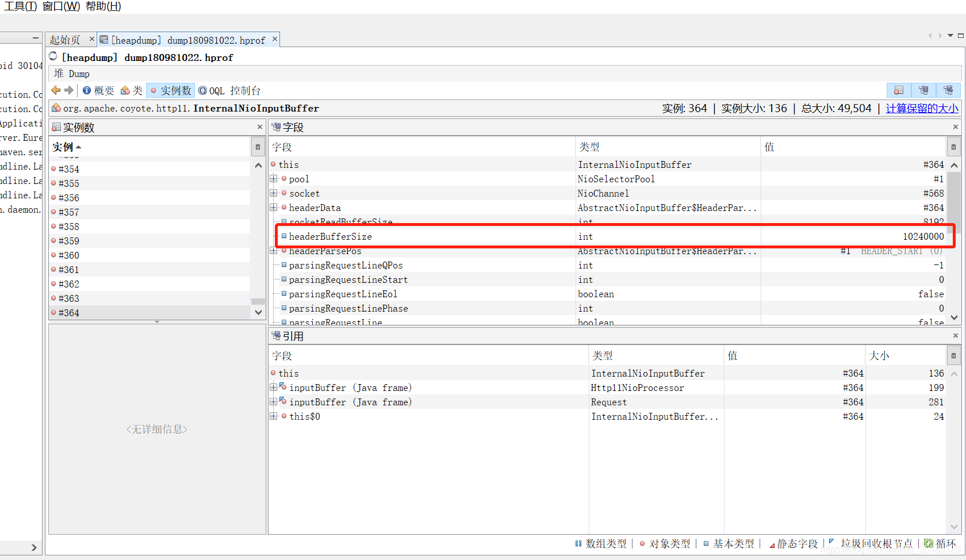The image size is (966, 560).
Task: Minimize the left sidebar panel
Action: [x=35, y=38]
